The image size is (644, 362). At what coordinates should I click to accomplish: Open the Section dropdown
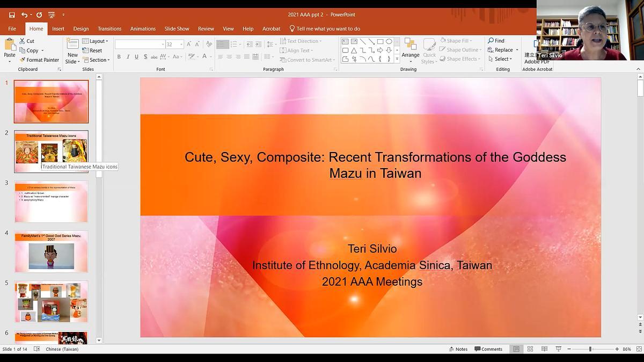pyautogui.click(x=96, y=60)
